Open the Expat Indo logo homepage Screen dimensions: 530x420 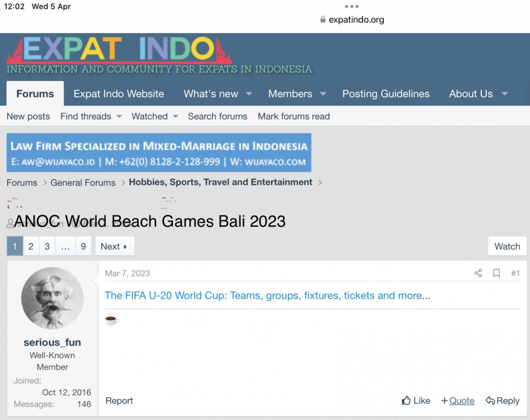(x=119, y=51)
